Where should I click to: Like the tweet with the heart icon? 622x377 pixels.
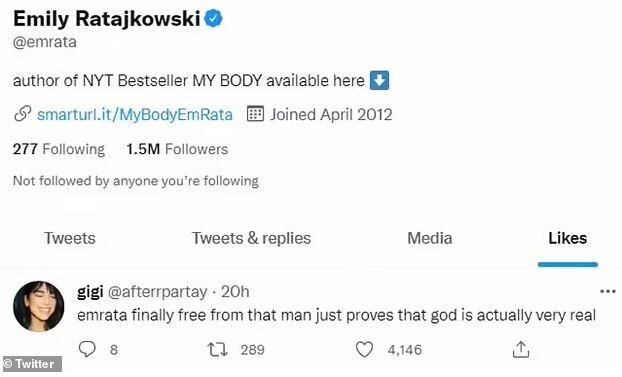click(364, 350)
